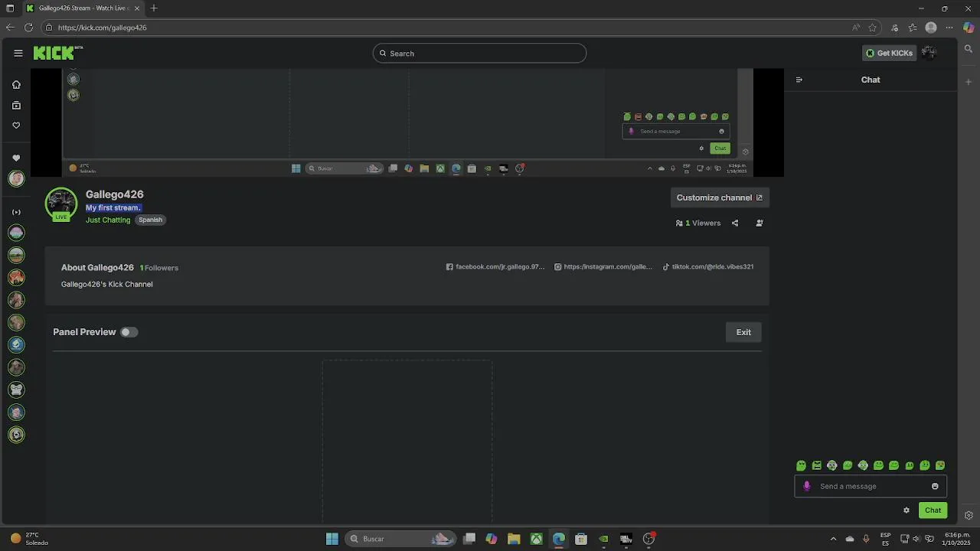
Task: Click the filled heart icon in sidebar
Action: tap(16, 158)
